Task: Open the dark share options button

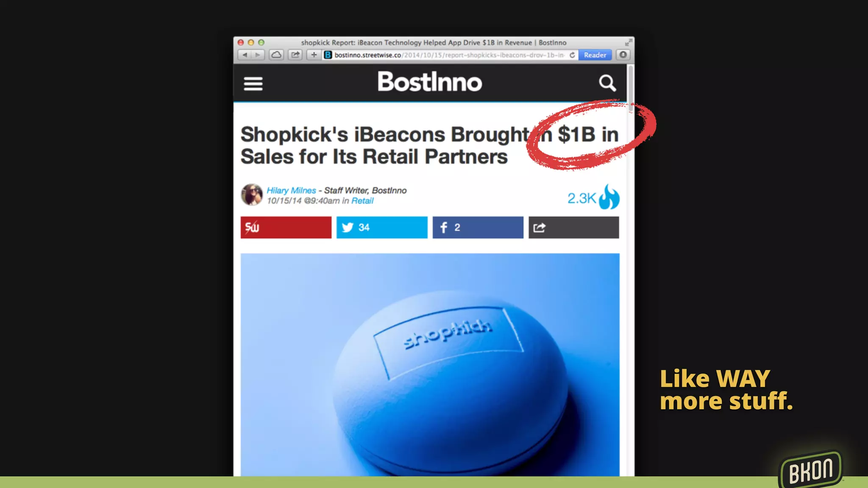Action: tap(573, 227)
